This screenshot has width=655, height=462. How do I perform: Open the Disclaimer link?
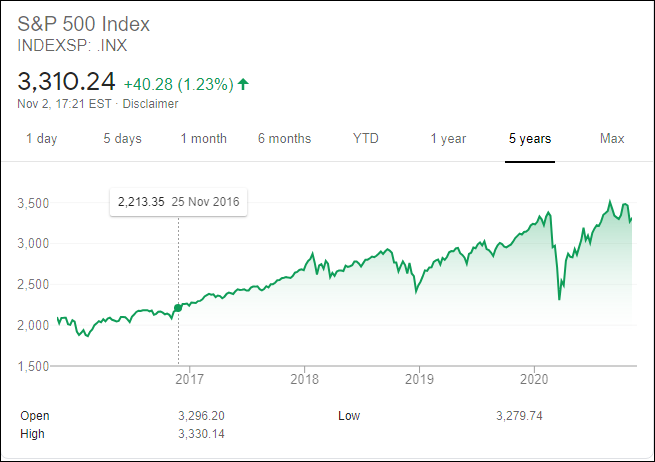pos(149,103)
